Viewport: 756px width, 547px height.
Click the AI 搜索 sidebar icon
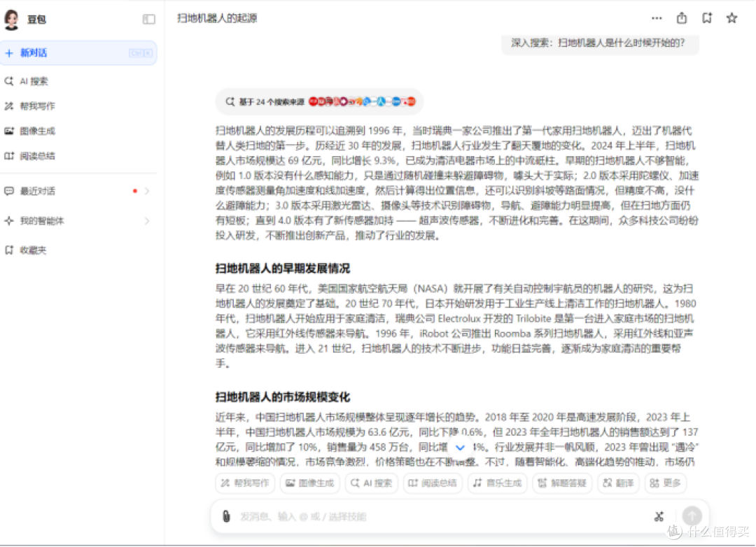(x=8, y=81)
